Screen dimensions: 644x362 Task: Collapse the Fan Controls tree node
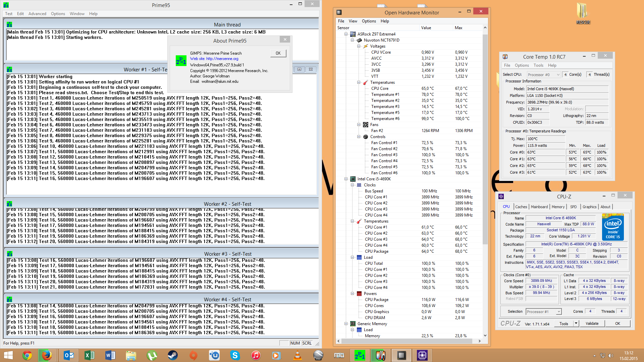(359, 137)
